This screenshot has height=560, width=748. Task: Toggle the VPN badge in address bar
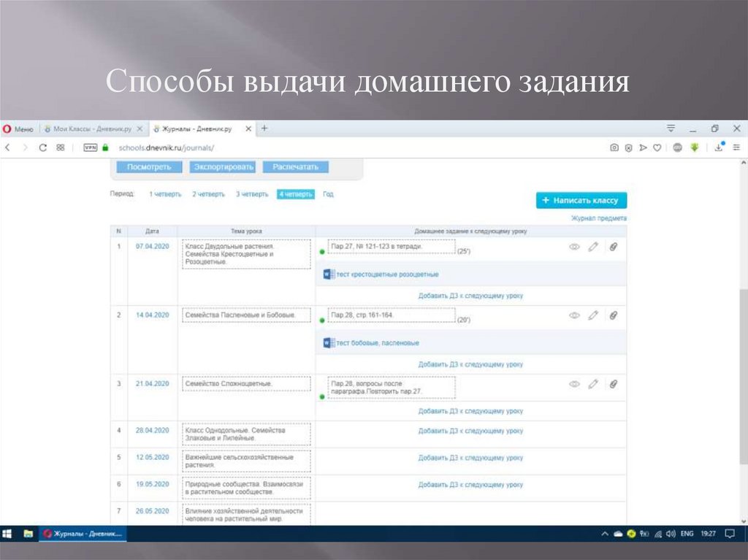(x=90, y=148)
